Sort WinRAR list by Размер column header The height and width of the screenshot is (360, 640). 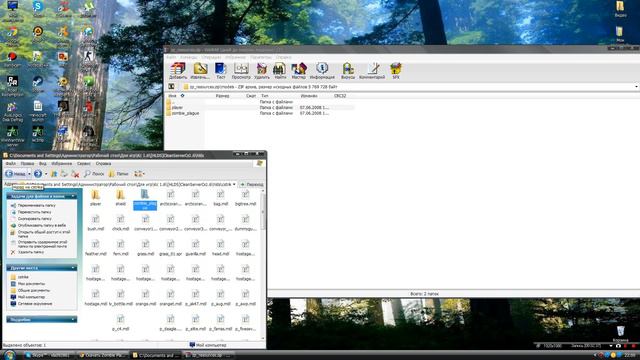coord(222,96)
